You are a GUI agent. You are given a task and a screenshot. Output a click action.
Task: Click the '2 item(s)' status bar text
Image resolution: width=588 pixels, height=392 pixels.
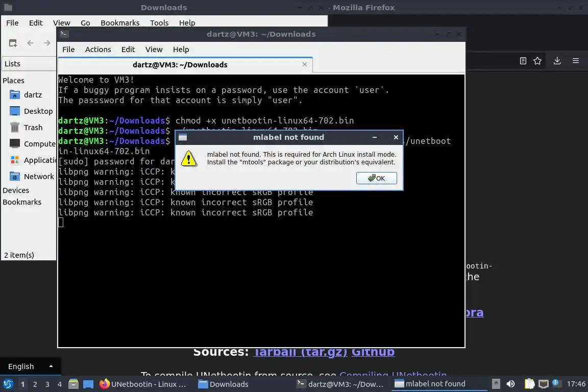click(x=19, y=255)
